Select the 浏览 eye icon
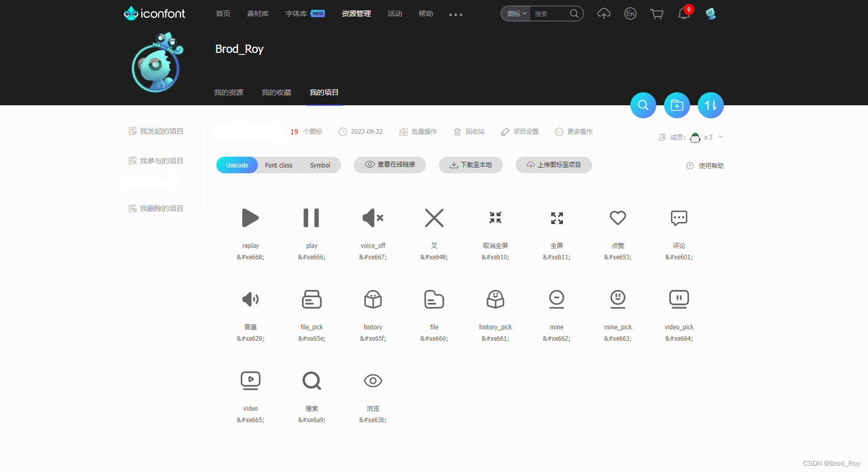 click(373, 381)
